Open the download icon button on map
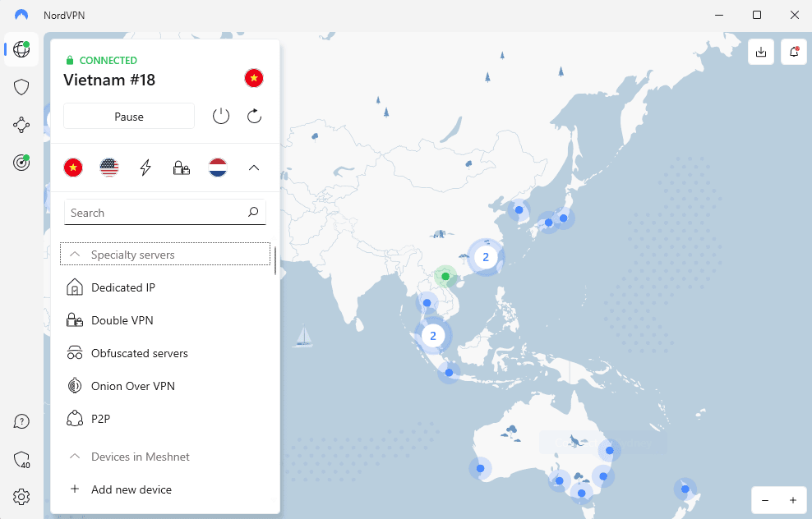The image size is (812, 519). (761, 52)
